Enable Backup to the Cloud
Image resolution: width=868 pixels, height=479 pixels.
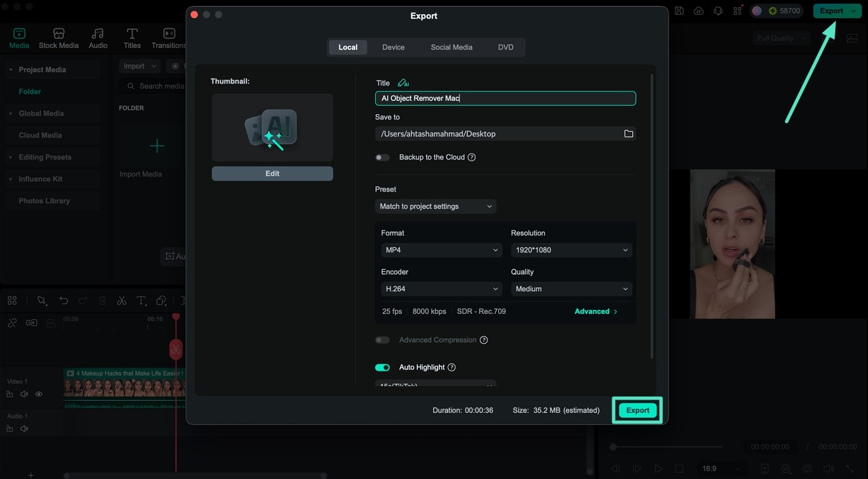(382, 157)
